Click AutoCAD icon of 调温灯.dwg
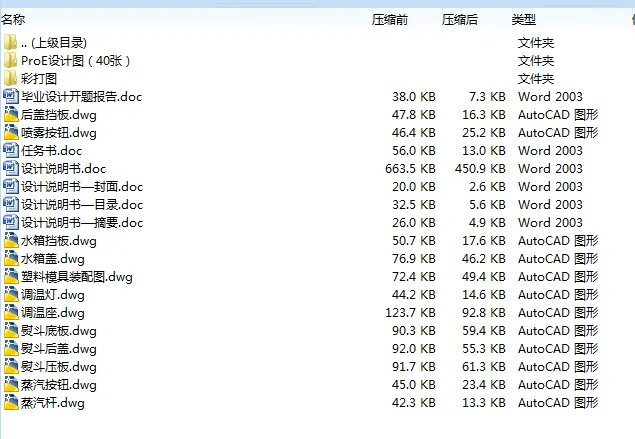Image resolution: width=635 pixels, height=439 pixels. pos(11,294)
